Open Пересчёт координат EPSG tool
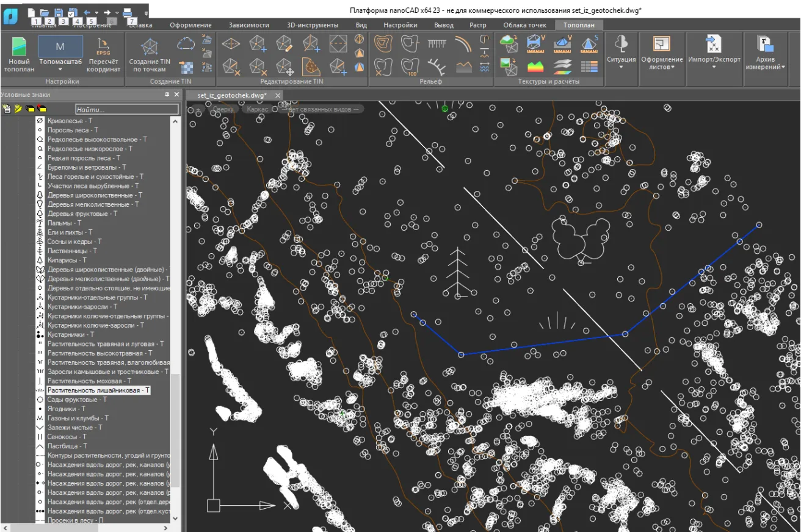Viewport: 801px width, 532px height. point(104,55)
